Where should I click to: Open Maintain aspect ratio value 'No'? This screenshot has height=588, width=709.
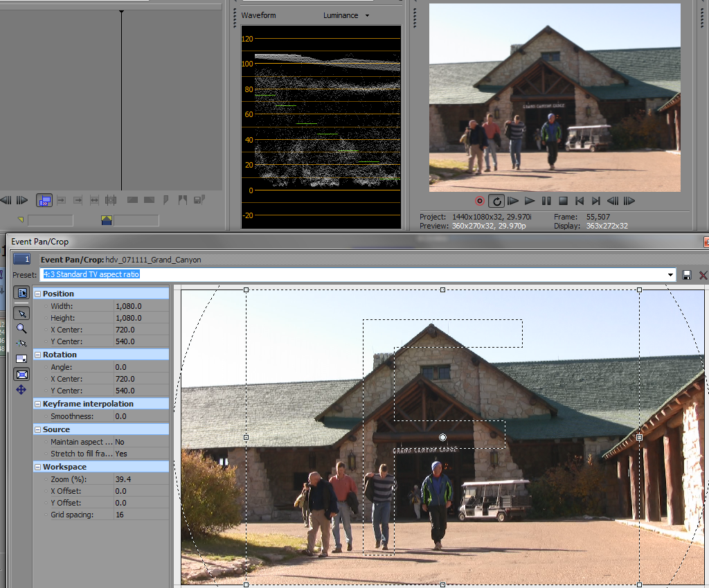click(141, 442)
